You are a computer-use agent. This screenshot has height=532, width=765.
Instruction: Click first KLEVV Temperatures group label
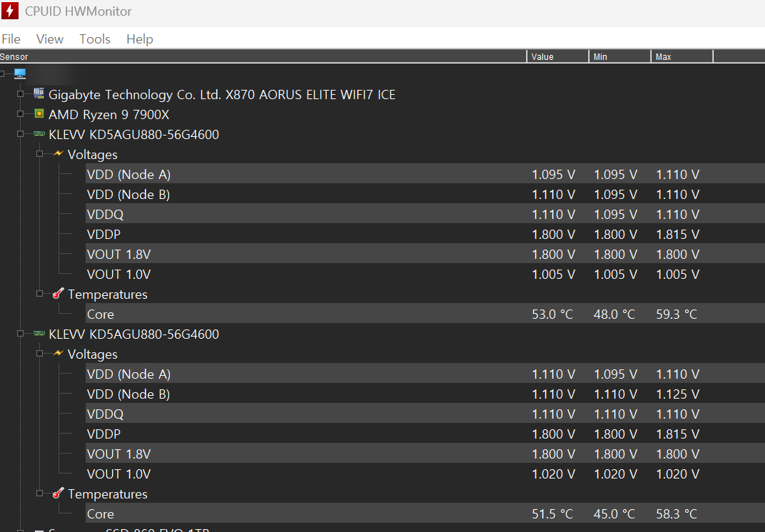point(107,295)
